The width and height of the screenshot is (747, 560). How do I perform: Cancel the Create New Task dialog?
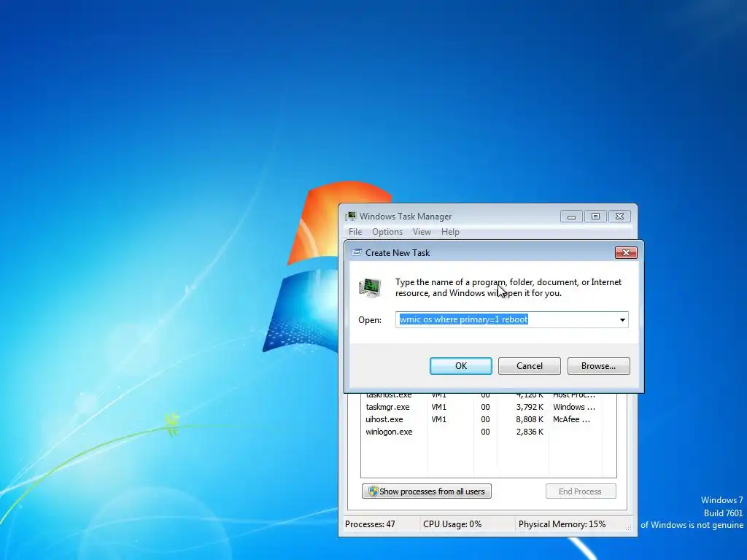[x=530, y=366]
